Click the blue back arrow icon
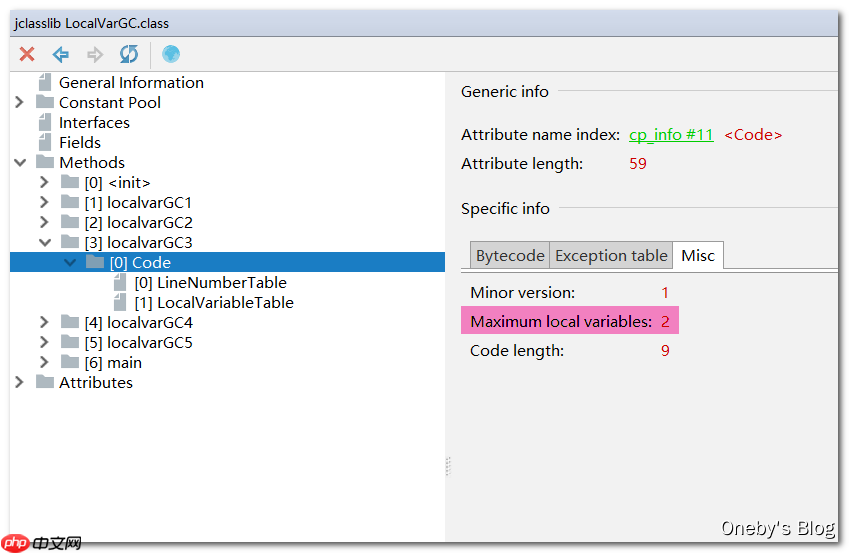Viewport: 849px width, 553px height. pos(61,54)
